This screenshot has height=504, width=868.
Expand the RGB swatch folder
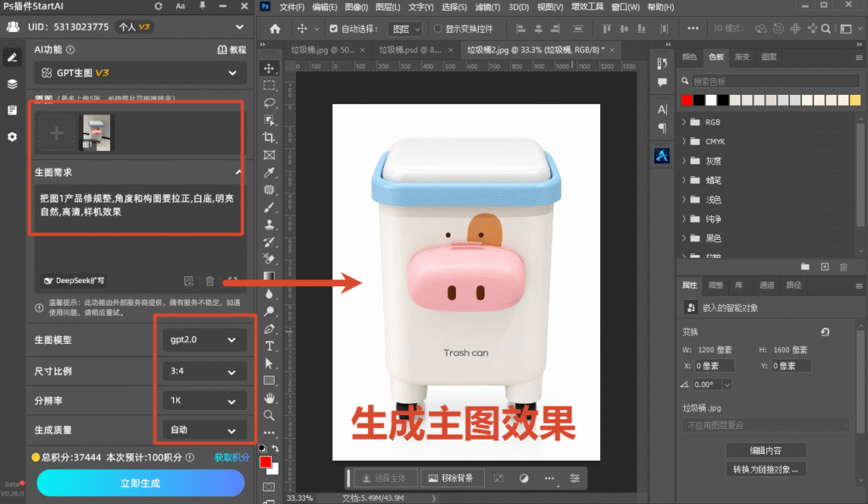[x=684, y=122]
